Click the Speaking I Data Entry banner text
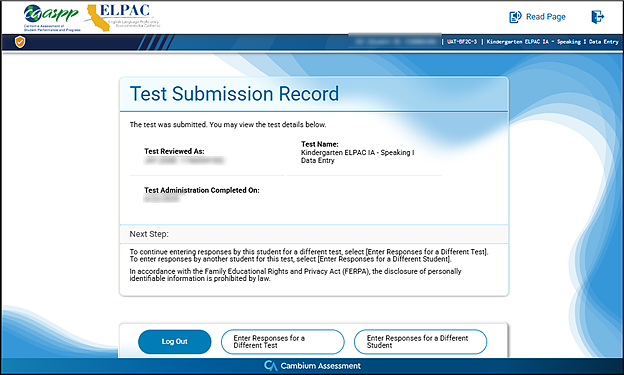Viewport: 624px width, 375px height. (x=552, y=42)
